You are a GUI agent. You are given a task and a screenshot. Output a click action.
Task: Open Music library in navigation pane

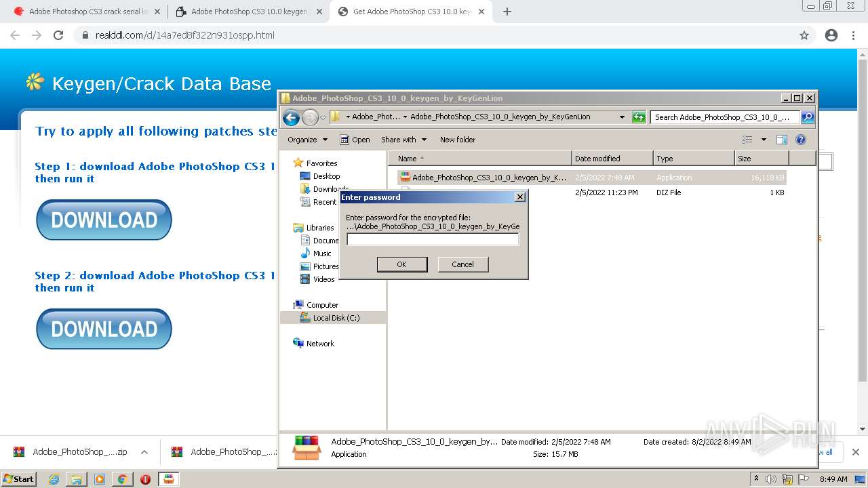[316, 253]
